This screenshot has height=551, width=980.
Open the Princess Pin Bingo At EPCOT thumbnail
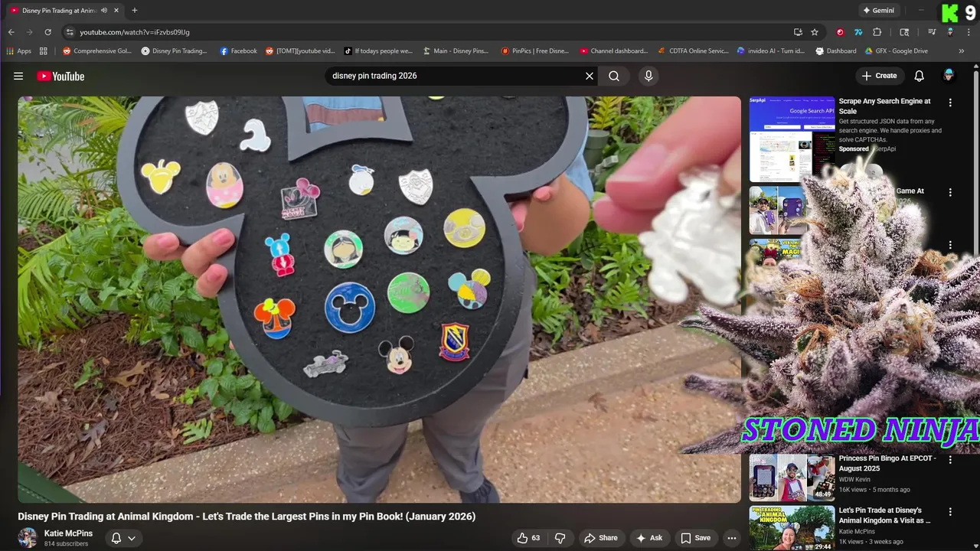click(x=792, y=477)
